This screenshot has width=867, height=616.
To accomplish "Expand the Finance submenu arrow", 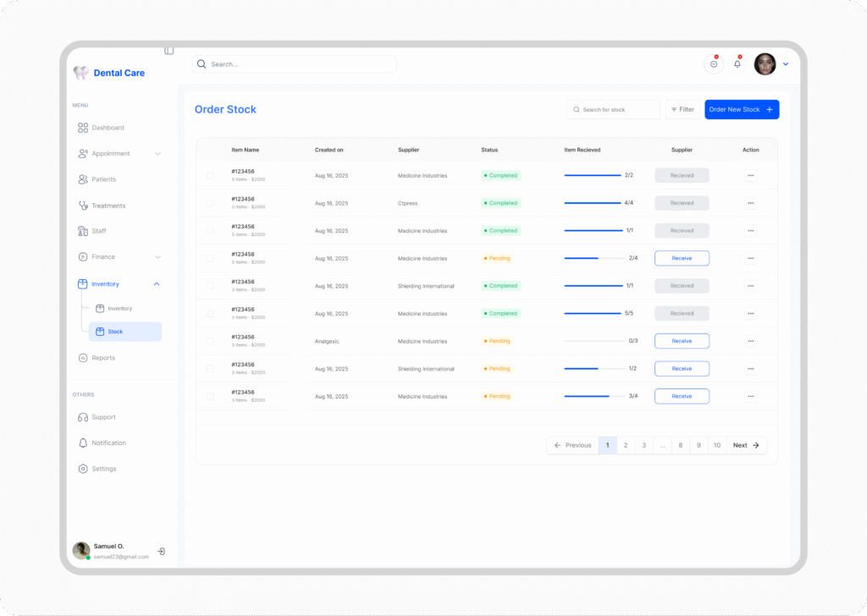I will (x=157, y=257).
